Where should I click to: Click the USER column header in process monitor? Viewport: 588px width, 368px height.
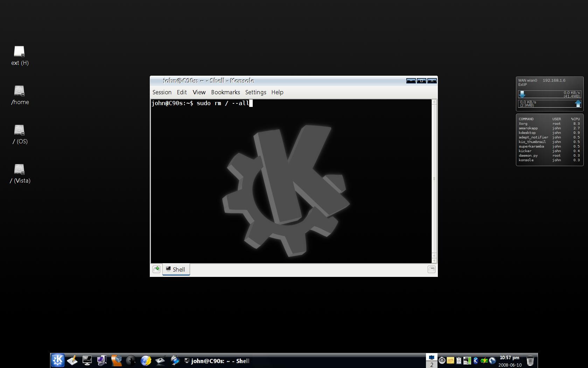click(556, 119)
